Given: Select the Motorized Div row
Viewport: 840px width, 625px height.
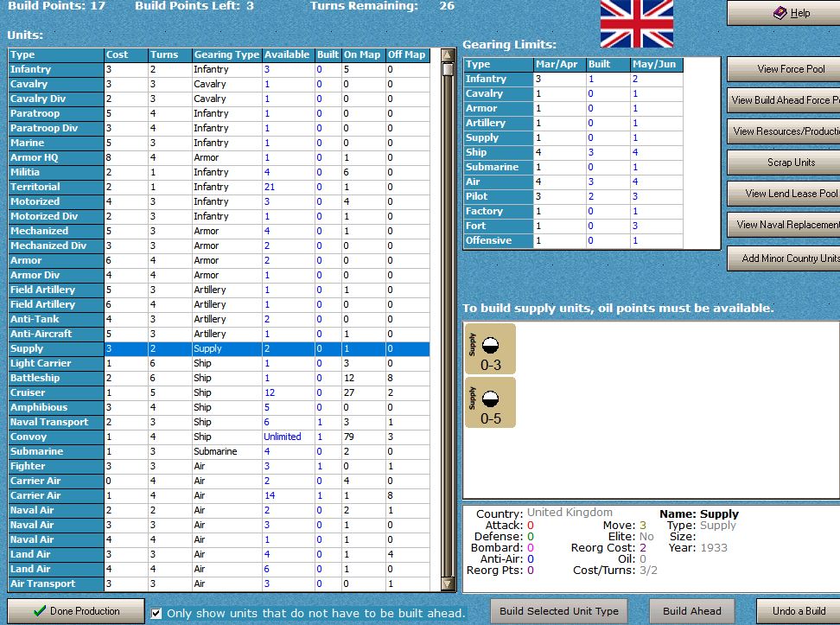Looking at the screenshot, I should pos(219,217).
